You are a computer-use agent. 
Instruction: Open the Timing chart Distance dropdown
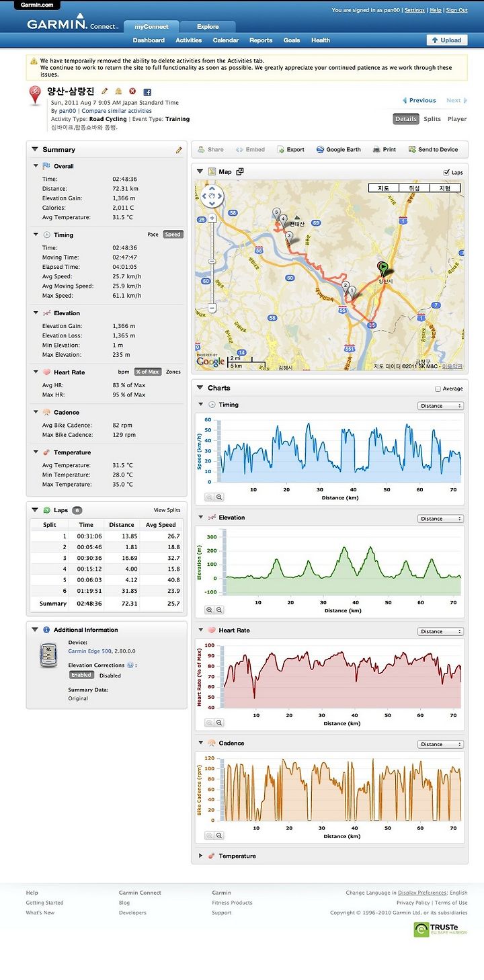440,406
